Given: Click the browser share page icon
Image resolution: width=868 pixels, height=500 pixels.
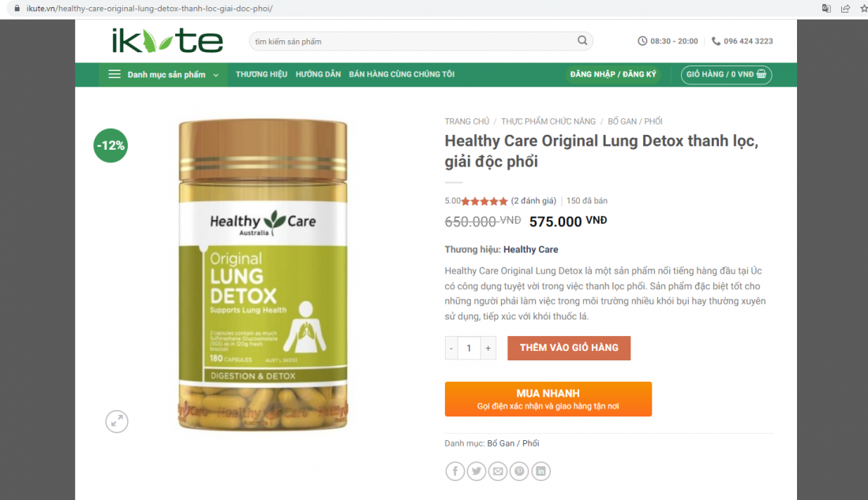Looking at the screenshot, I should coord(845,9).
